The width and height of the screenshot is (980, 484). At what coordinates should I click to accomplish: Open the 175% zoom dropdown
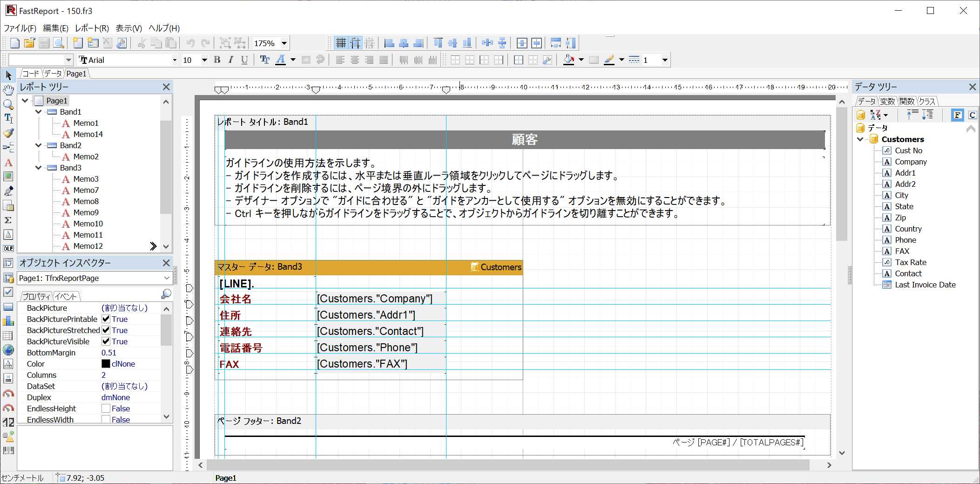pos(284,43)
